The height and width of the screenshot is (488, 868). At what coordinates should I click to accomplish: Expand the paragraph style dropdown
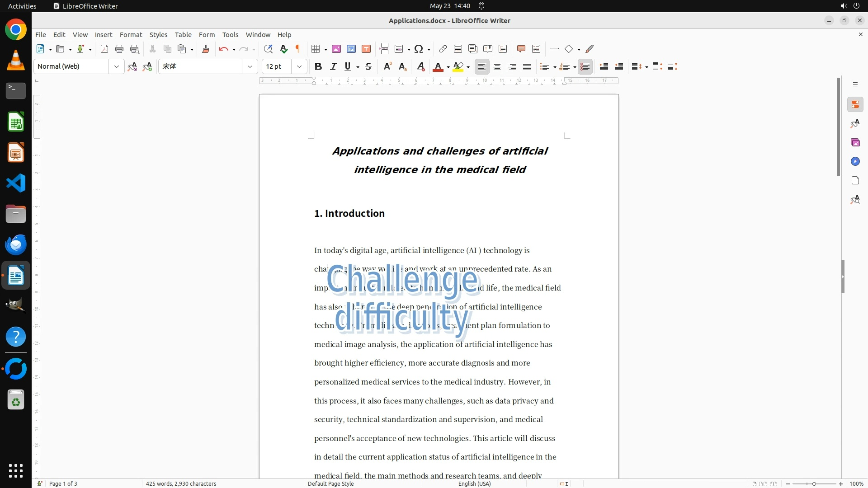click(x=117, y=67)
